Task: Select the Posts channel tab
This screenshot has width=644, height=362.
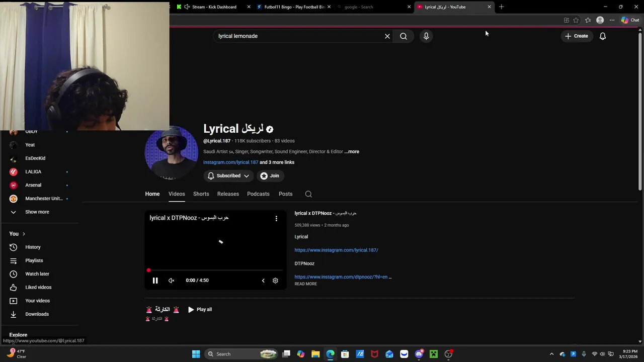Action: pos(285,194)
